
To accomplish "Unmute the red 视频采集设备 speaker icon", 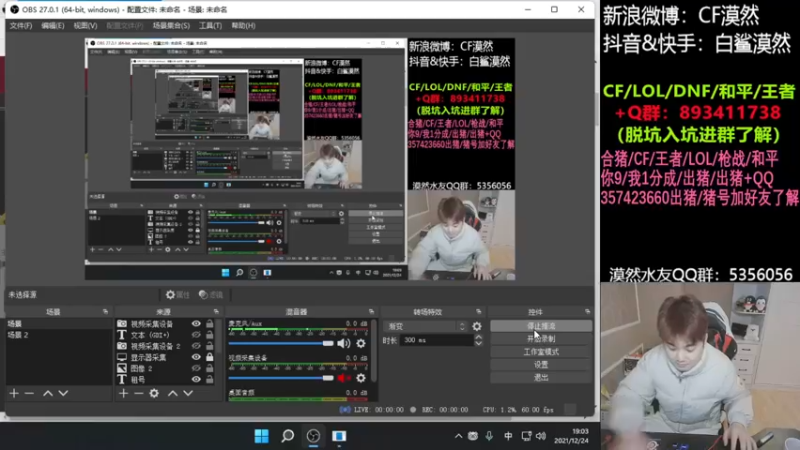I will click(343, 378).
